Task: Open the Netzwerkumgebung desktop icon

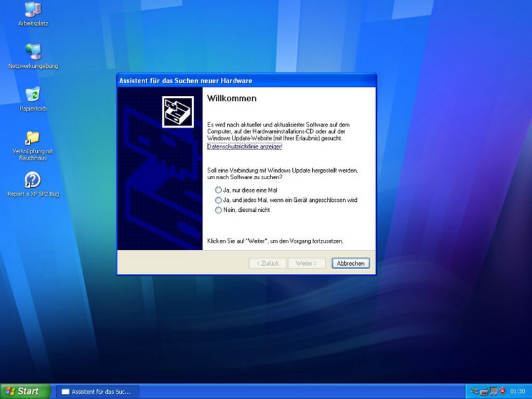Action: [x=33, y=57]
